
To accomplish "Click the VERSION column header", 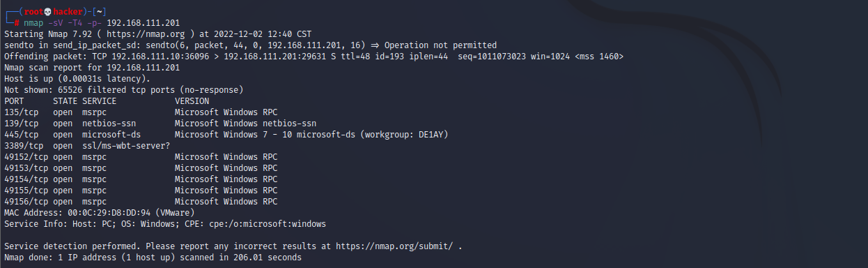I will [x=192, y=100].
